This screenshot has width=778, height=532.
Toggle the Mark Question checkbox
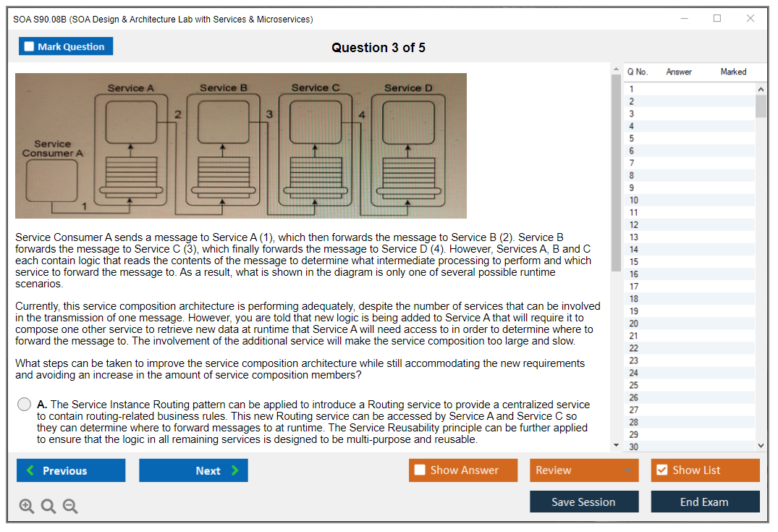pyautogui.click(x=30, y=46)
